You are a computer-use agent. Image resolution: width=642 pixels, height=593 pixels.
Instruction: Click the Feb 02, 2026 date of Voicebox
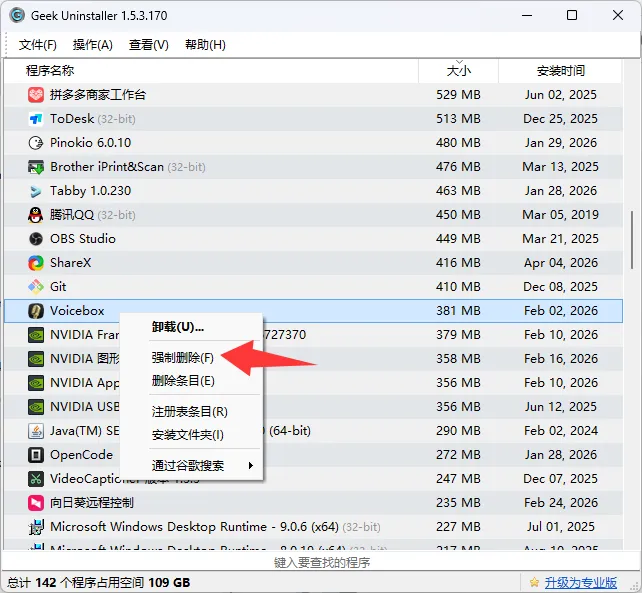[x=561, y=311]
